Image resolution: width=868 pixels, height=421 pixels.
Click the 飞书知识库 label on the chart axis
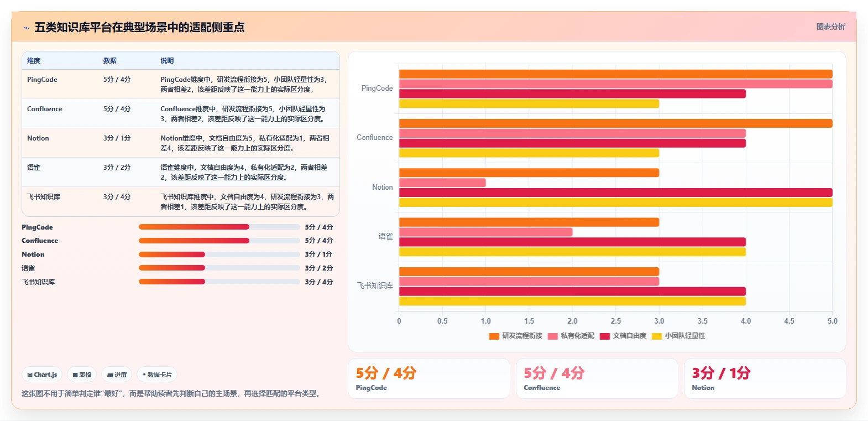[x=375, y=285]
